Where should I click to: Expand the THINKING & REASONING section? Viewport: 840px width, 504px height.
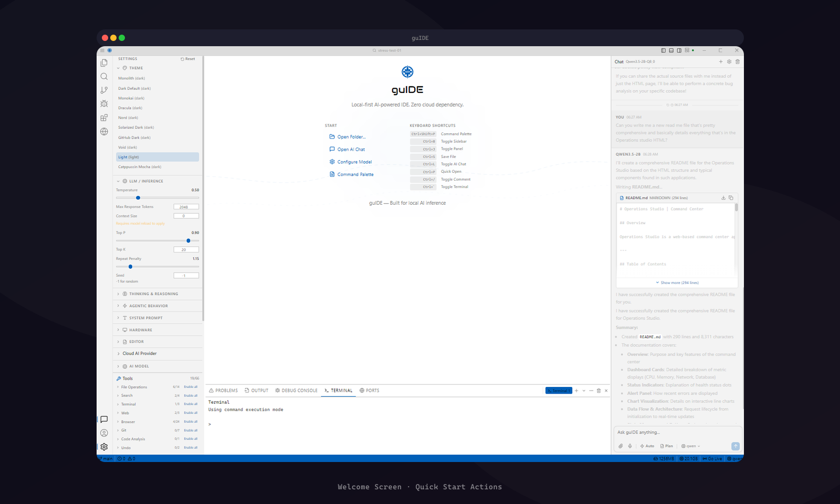click(x=157, y=294)
